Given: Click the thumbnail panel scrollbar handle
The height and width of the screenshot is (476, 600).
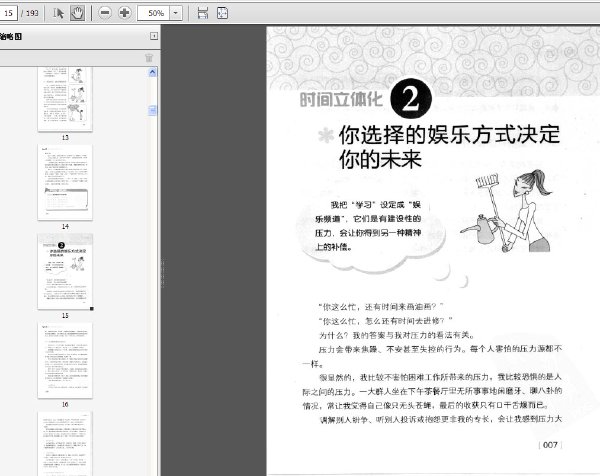Looking at the screenshot, I should tap(152, 111).
